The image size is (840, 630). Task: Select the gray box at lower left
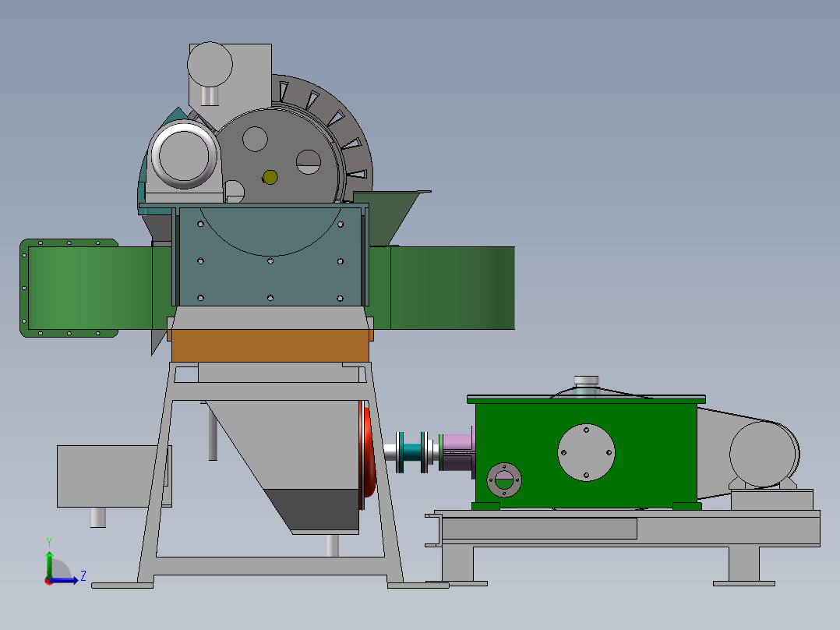coord(110,476)
